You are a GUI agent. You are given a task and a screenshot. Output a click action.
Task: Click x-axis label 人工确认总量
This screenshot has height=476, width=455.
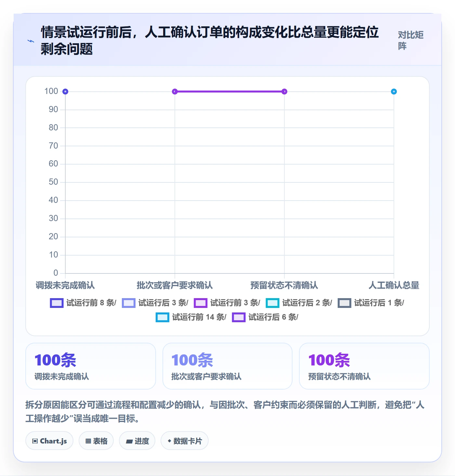point(394,285)
